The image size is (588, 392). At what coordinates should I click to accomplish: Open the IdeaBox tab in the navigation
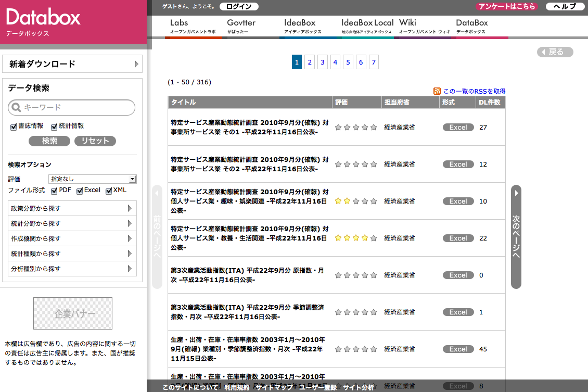click(300, 26)
